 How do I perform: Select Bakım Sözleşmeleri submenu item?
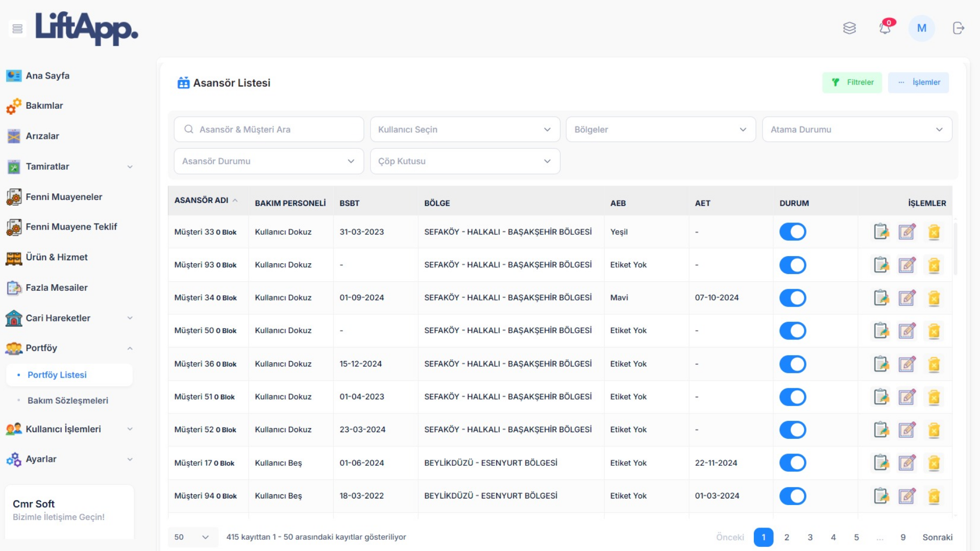68,400
